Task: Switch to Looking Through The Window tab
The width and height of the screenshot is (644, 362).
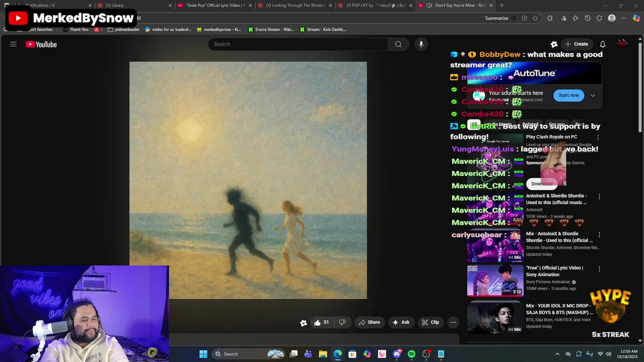Action: pyautogui.click(x=295, y=6)
